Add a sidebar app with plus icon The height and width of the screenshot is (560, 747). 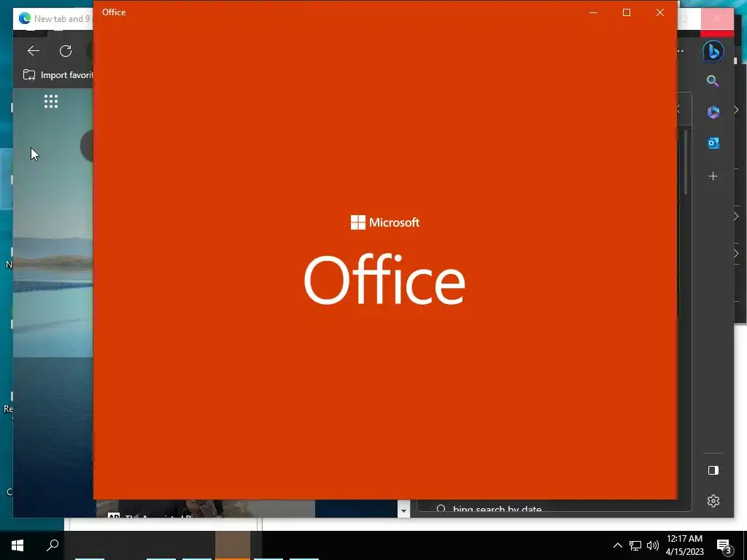713,176
